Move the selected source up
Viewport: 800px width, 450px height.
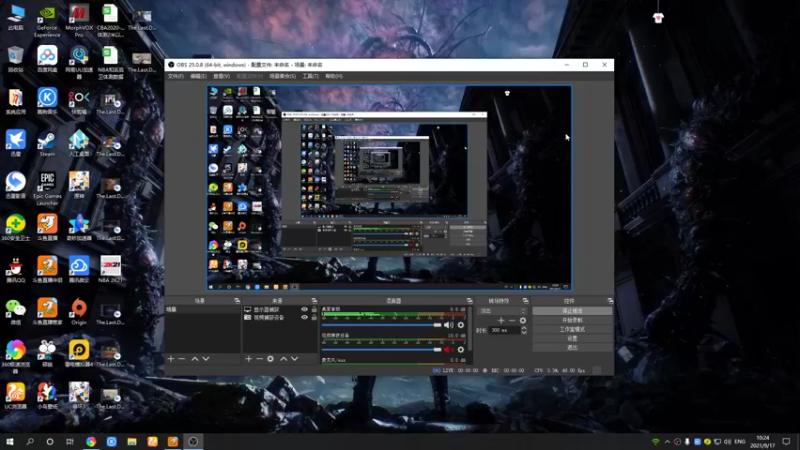pyautogui.click(x=284, y=359)
